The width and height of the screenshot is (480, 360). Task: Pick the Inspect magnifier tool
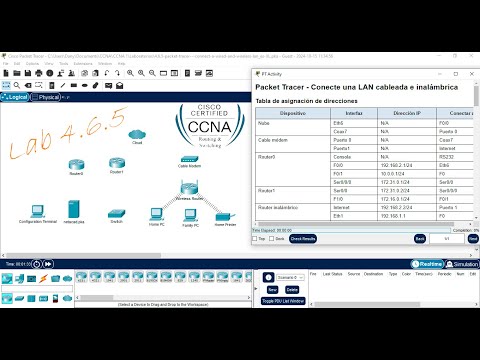coord(17,85)
